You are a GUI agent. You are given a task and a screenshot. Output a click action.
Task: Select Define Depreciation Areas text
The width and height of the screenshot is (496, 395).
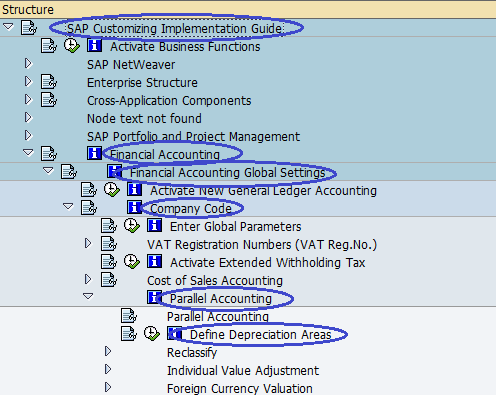(261, 335)
